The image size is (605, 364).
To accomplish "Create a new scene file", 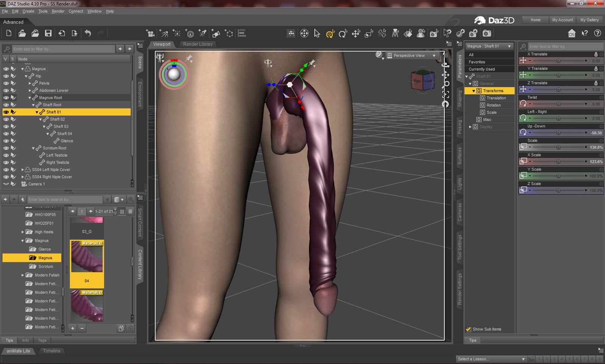I will [9, 33].
